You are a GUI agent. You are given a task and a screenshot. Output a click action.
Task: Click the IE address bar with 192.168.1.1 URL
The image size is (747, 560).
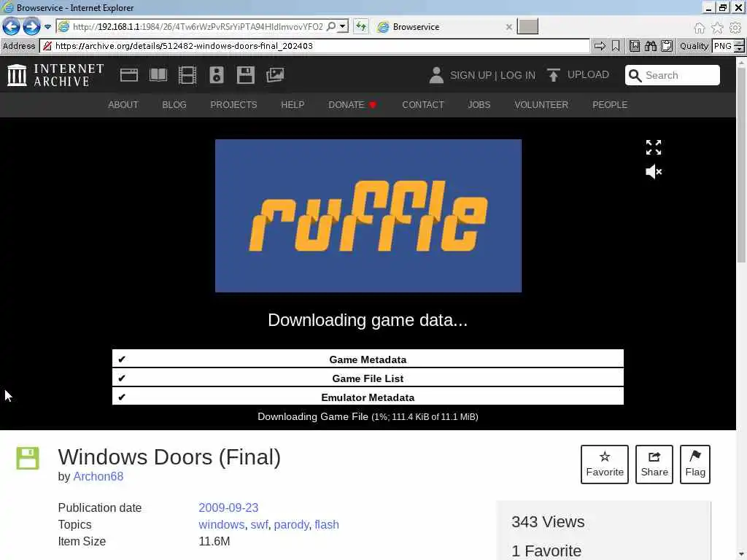[198, 27]
